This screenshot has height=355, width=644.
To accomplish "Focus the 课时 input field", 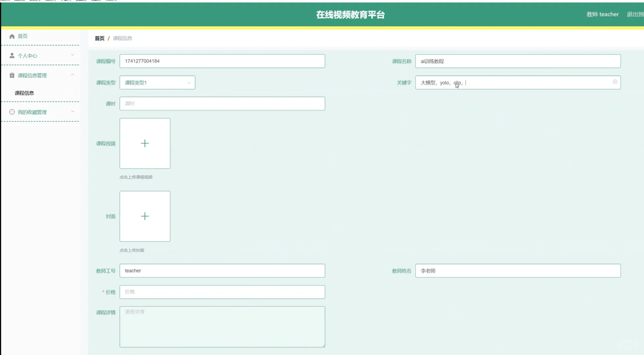I will 222,104.
